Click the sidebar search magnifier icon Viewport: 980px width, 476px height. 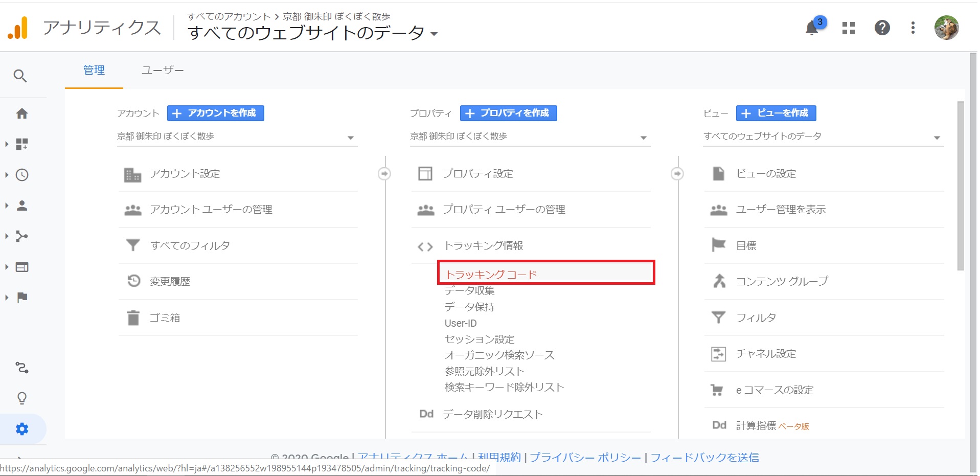[20, 76]
